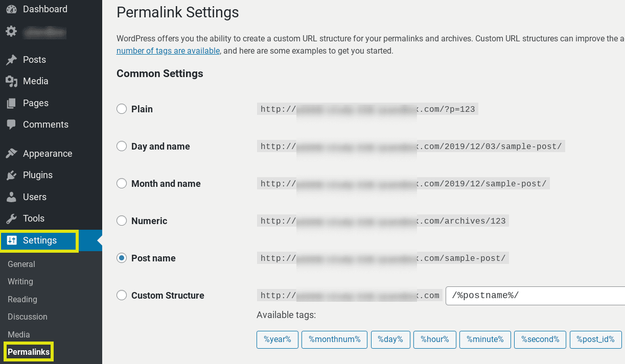Click the Settings sliders icon

tap(12, 240)
